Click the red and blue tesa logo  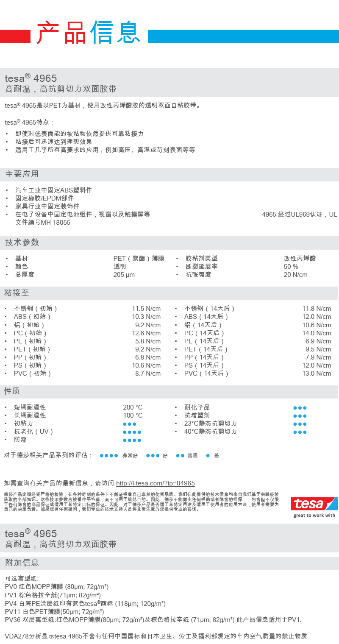tap(314, 504)
